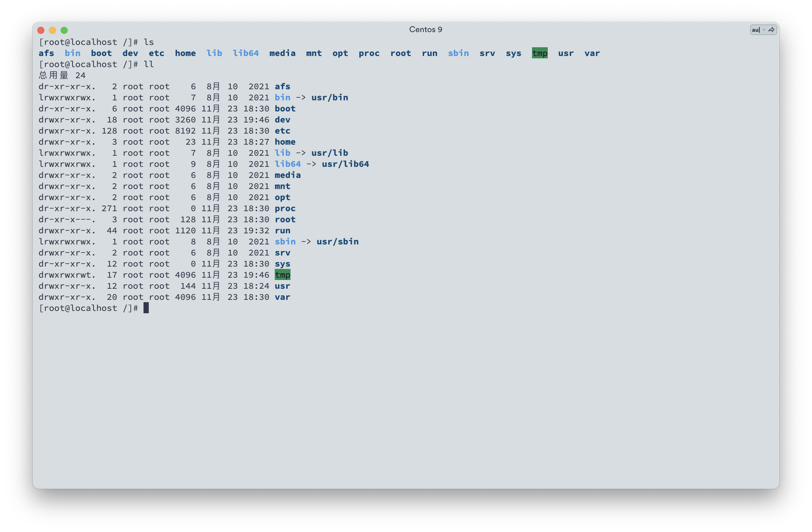Click the "3260" size value on dev line
The width and height of the screenshot is (812, 532).
(185, 119)
